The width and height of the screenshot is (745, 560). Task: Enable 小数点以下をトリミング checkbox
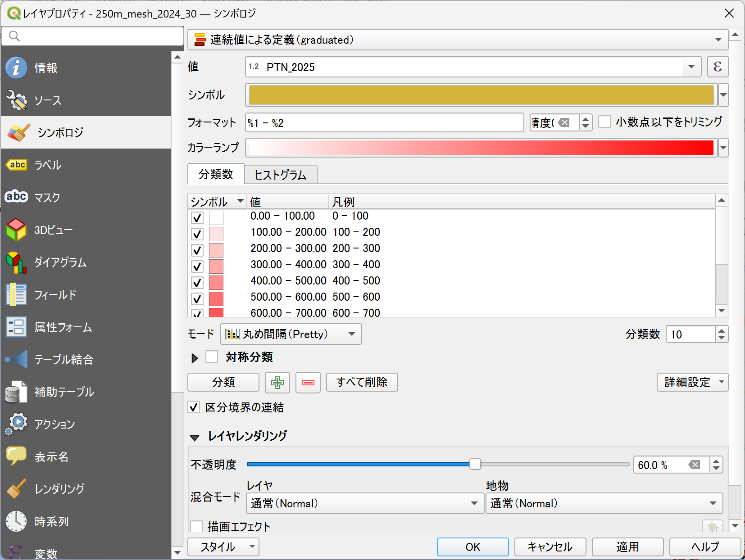[604, 122]
